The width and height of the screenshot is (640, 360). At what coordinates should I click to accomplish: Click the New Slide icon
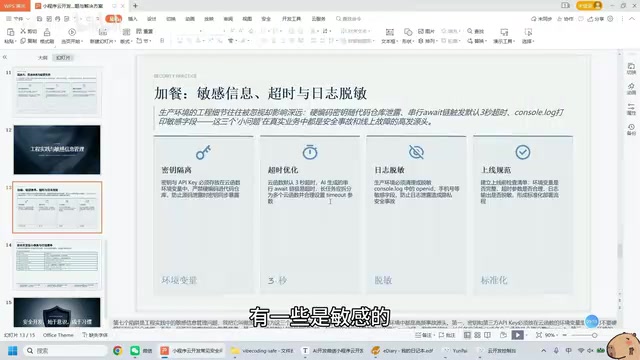[103, 32]
